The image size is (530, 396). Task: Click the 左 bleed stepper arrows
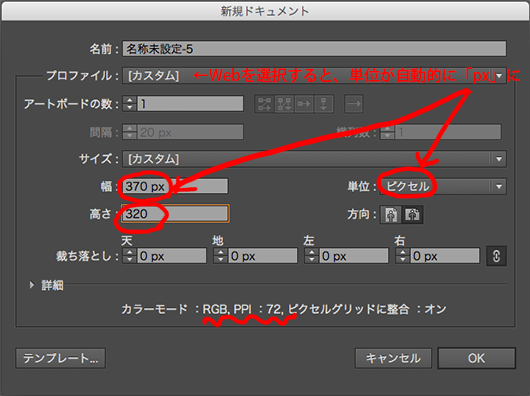pyautogui.click(x=311, y=256)
